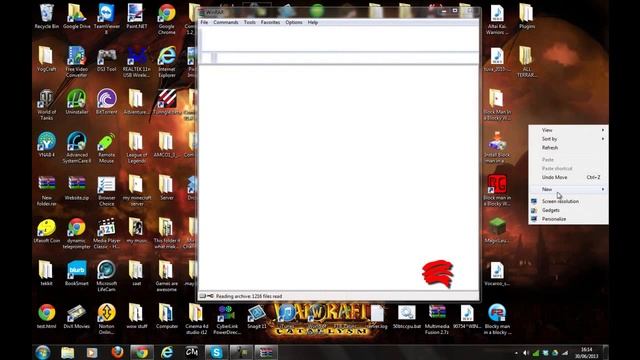Image resolution: width=640 pixels, height=360 pixels.
Task: Open the my minecraft server folder
Action: point(136,191)
